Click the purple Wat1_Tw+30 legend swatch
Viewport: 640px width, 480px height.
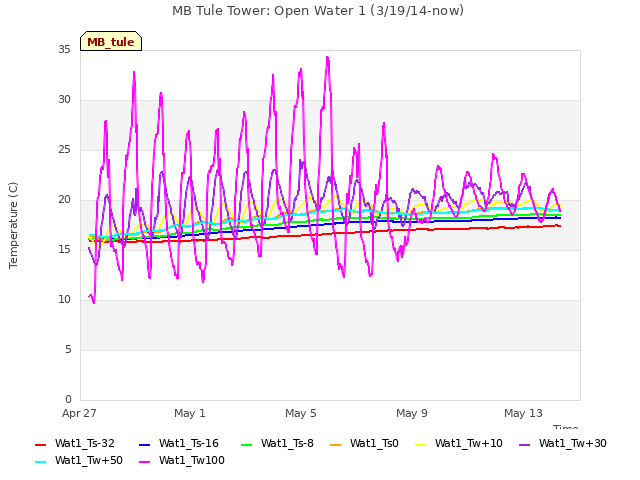click(x=524, y=444)
